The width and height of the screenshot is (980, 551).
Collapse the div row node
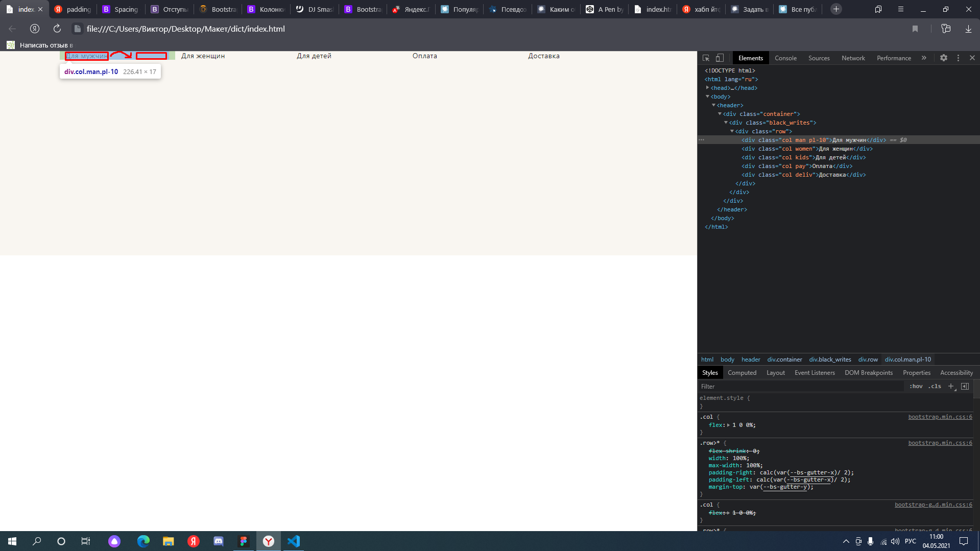click(x=732, y=131)
